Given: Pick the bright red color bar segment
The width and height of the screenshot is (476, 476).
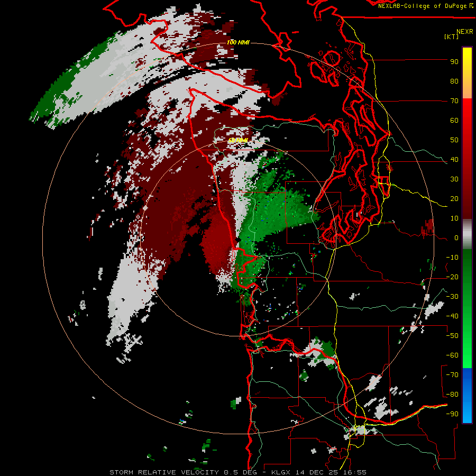Looking at the screenshot, I should tap(467, 122).
